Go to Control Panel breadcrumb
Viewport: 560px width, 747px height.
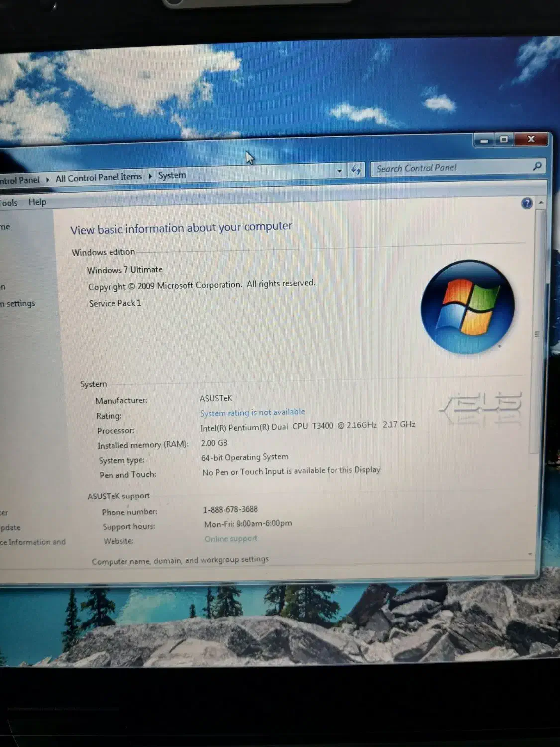pyautogui.click(x=19, y=180)
